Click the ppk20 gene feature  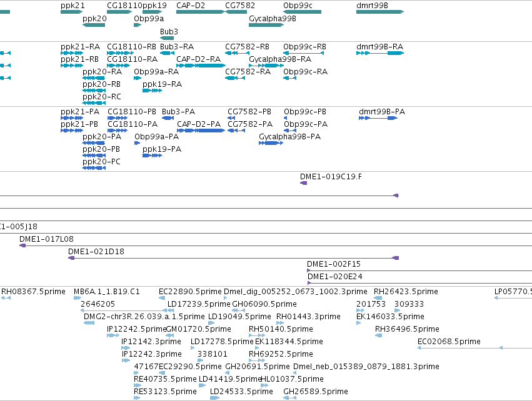pyautogui.click(x=94, y=25)
